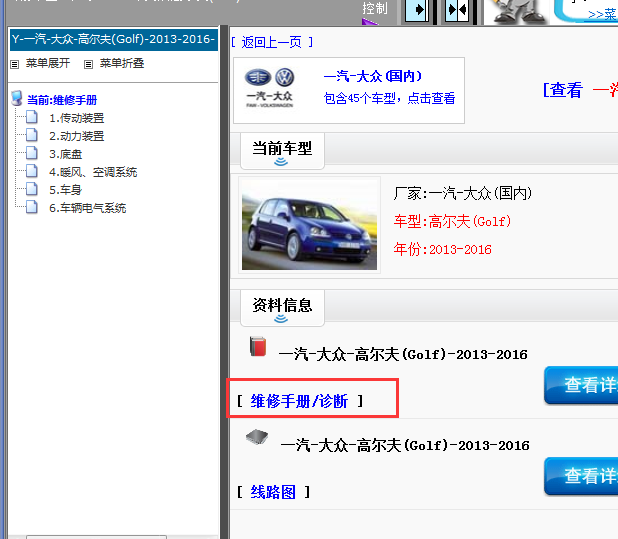Click the page icon next to 2.动力装置

[32, 135]
